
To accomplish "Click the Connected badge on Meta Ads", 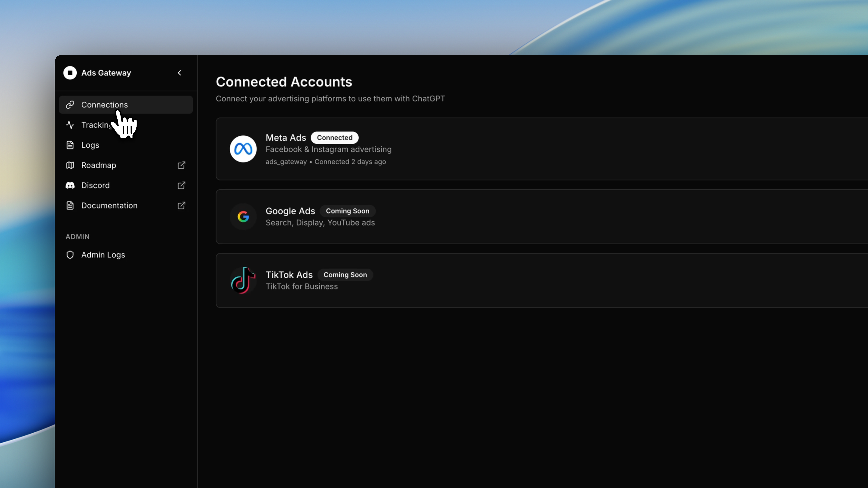I will point(335,137).
